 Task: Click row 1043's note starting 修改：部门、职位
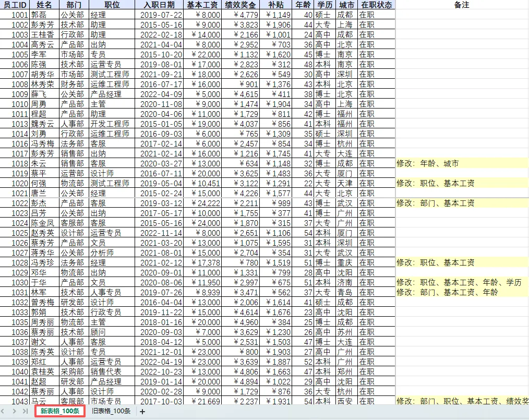coord(462,401)
